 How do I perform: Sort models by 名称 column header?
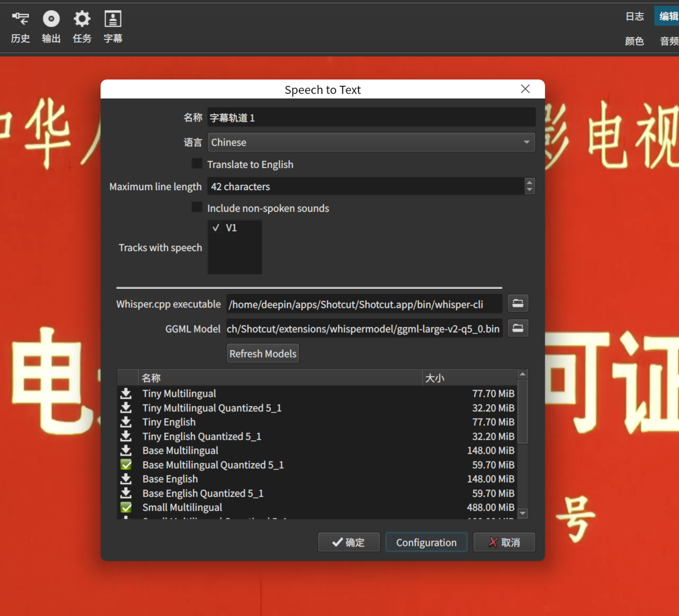tap(280, 378)
